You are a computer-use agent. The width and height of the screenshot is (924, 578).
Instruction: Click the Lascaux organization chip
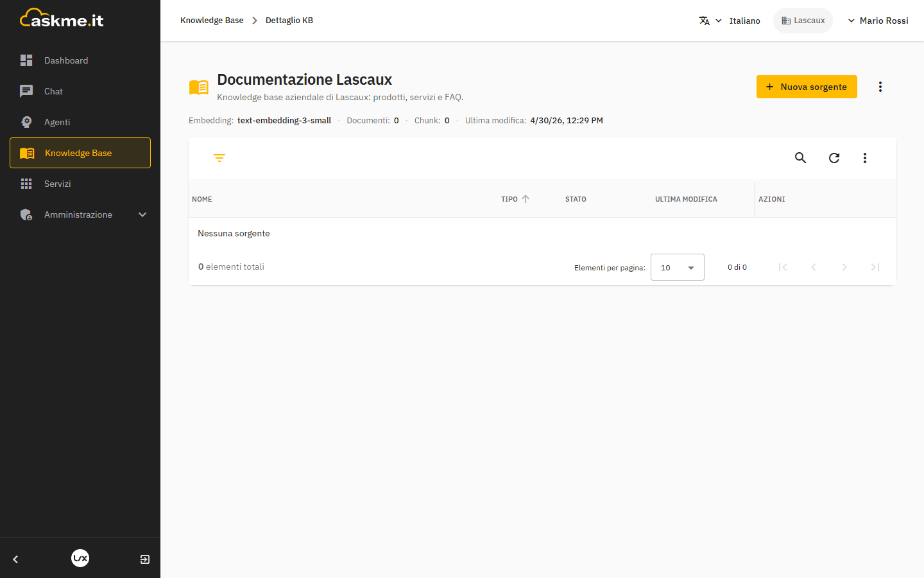point(803,21)
